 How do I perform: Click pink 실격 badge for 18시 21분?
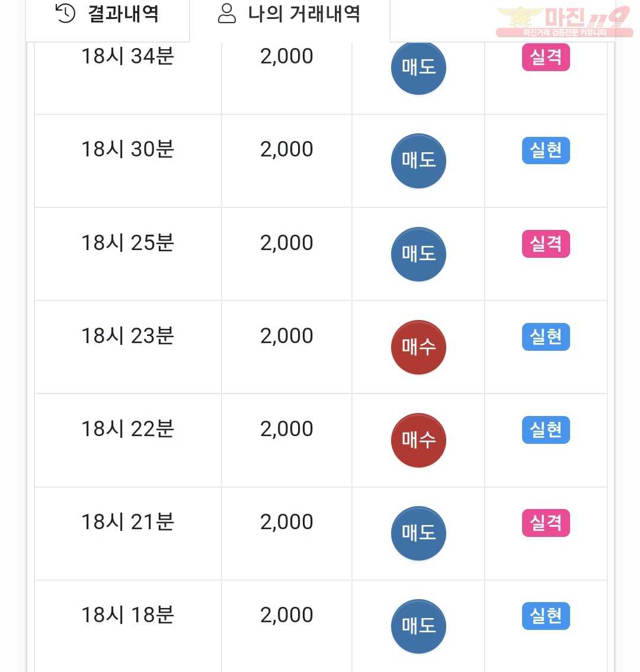(x=546, y=523)
